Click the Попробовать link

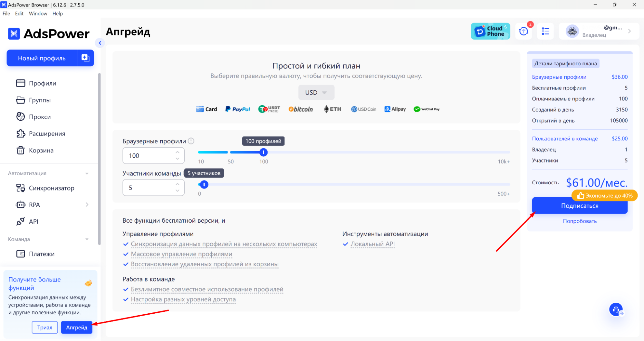(x=580, y=221)
